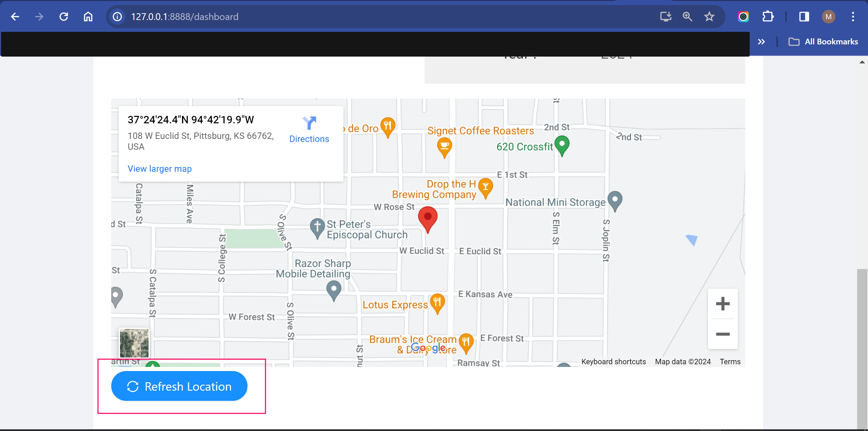Click the Directions link on map card
Image resolution: width=868 pixels, height=431 pixels.
(309, 139)
